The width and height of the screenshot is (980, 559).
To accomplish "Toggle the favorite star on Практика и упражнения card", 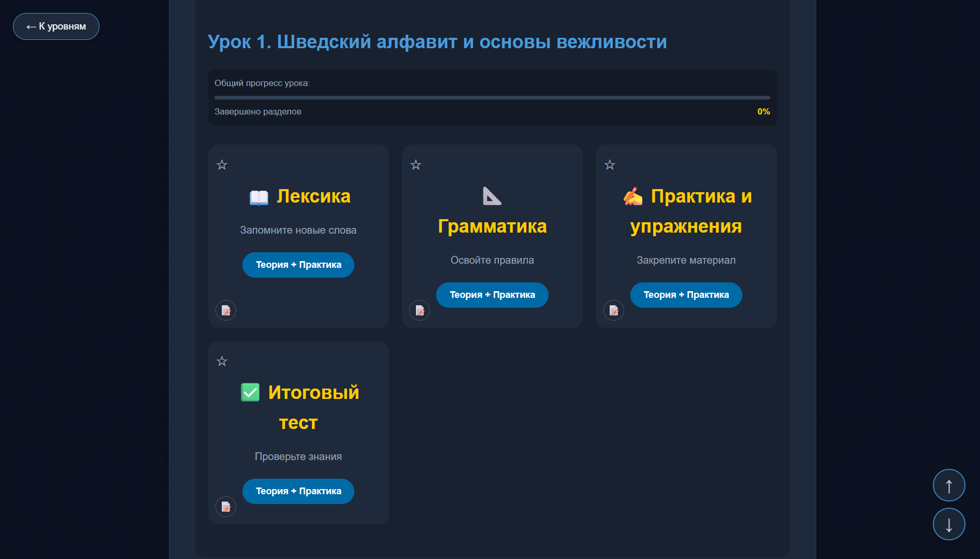I will 610,165.
